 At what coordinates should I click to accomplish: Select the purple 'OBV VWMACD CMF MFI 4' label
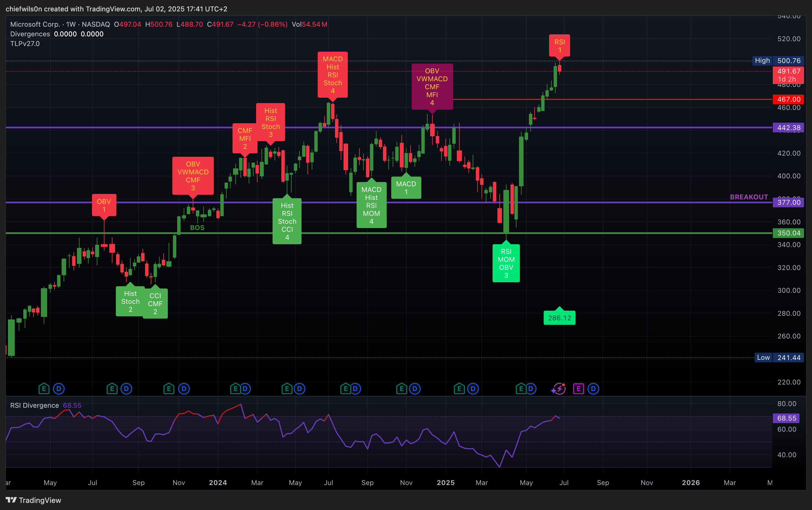(x=432, y=86)
